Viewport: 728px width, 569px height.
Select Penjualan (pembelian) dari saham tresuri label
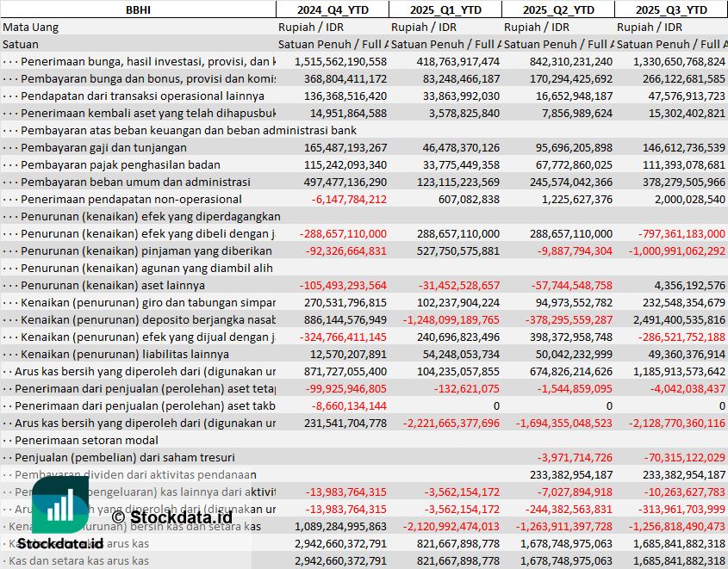click(x=119, y=457)
